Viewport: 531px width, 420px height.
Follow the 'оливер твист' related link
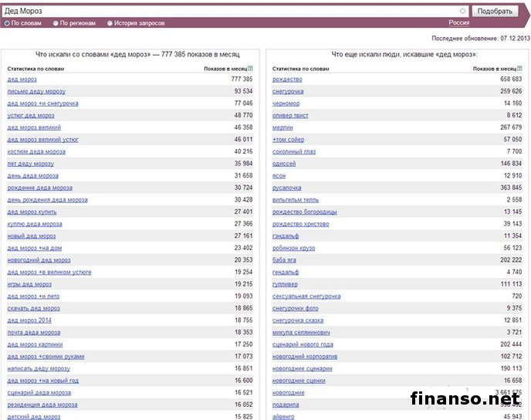(292, 115)
